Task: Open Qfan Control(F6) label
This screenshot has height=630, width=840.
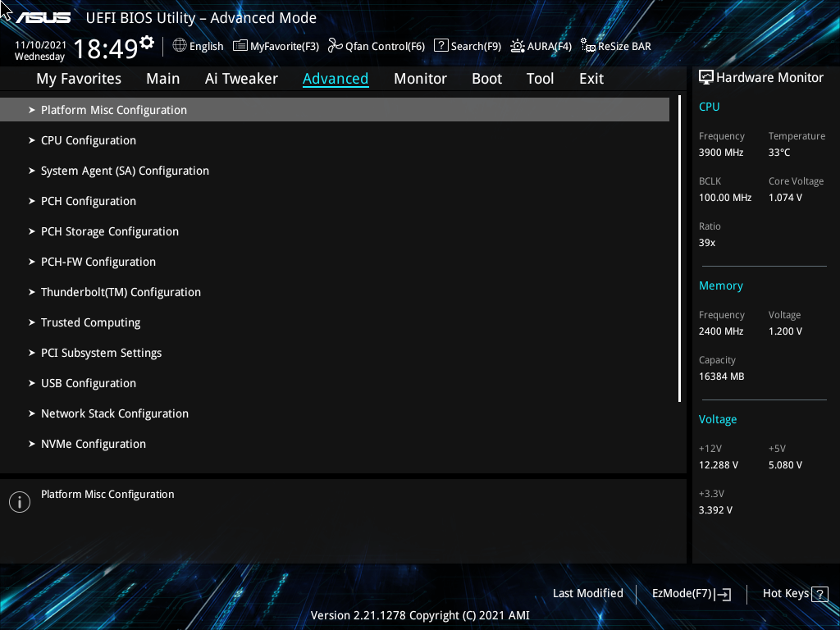Action: [x=386, y=47]
